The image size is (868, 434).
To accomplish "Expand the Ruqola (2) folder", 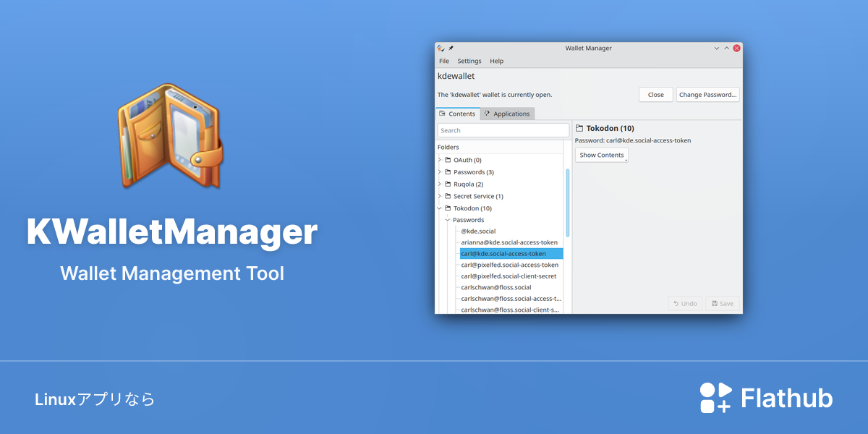I will [439, 184].
